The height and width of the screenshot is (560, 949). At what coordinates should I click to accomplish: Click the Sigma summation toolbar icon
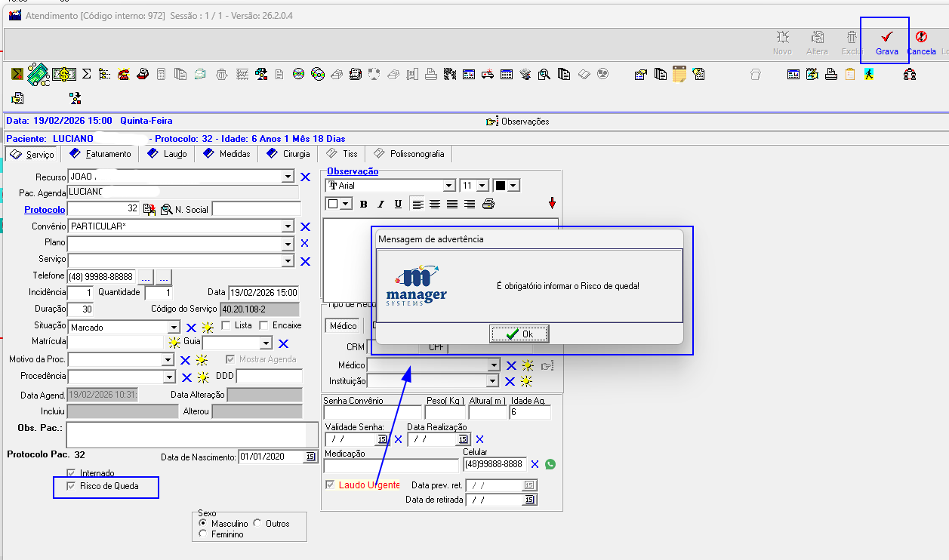(x=86, y=74)
